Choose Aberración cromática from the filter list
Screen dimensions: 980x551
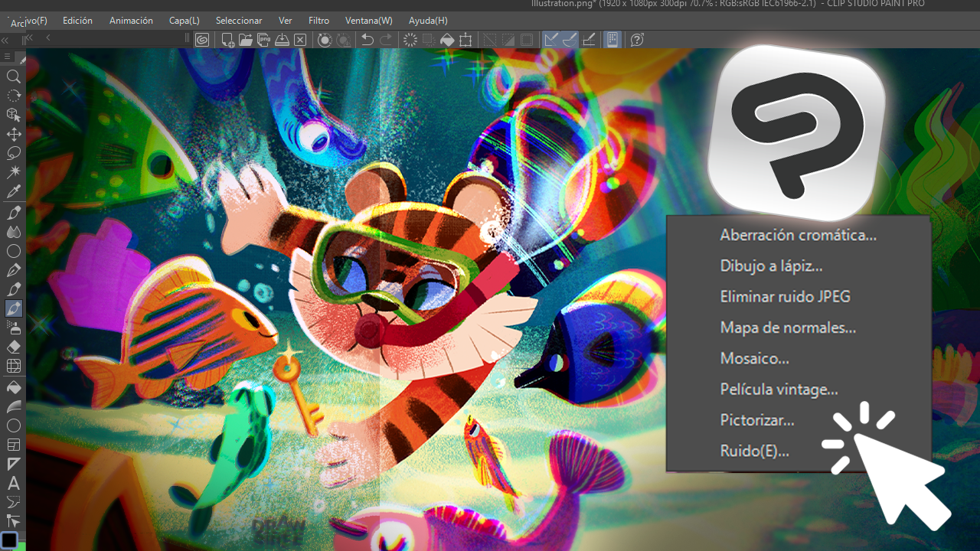click(798, 235)
